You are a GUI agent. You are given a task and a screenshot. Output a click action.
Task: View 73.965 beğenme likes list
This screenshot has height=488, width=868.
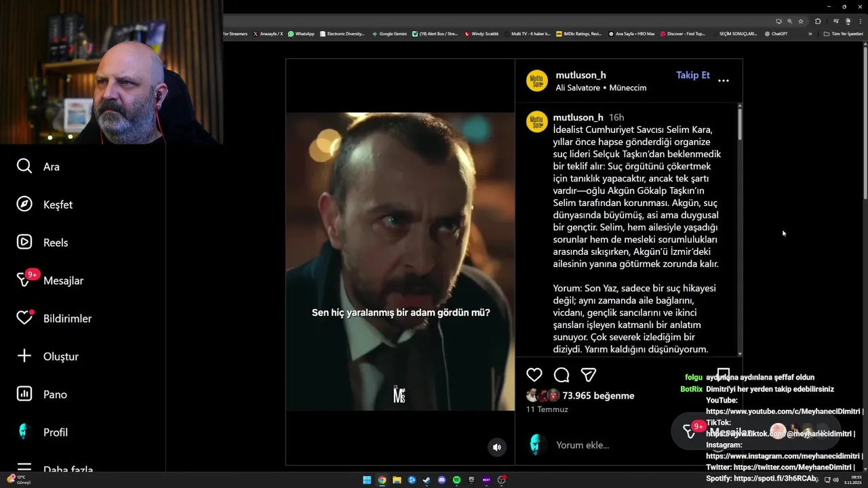[598, 396]
